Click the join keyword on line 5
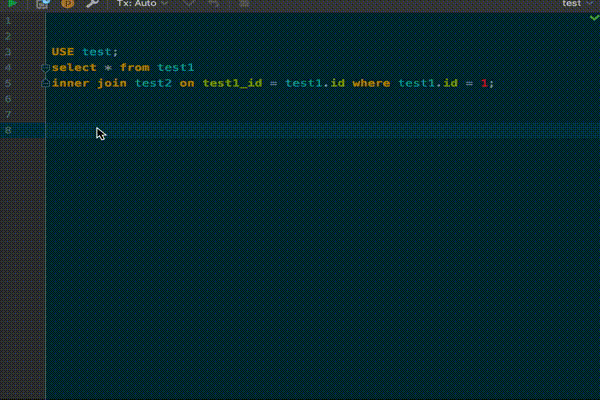 point(112,83)
